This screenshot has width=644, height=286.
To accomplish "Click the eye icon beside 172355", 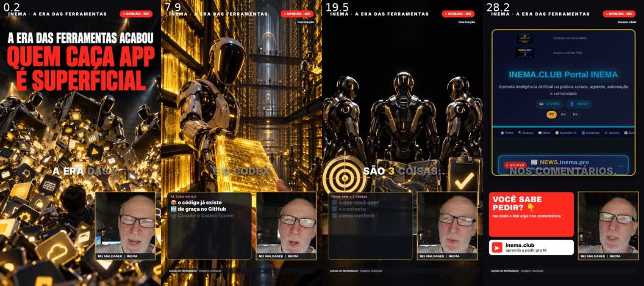I will pyautogui.click(x=541, y=104).
